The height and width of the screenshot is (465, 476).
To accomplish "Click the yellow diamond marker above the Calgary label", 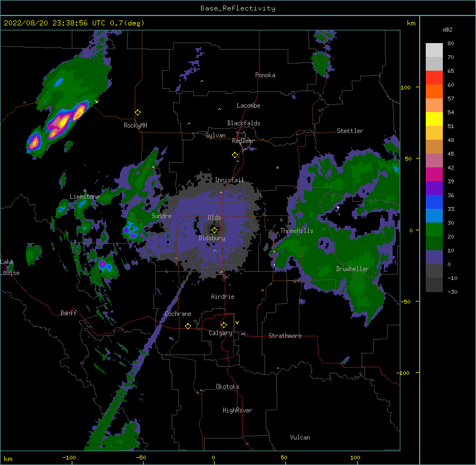I will (224, 325).
